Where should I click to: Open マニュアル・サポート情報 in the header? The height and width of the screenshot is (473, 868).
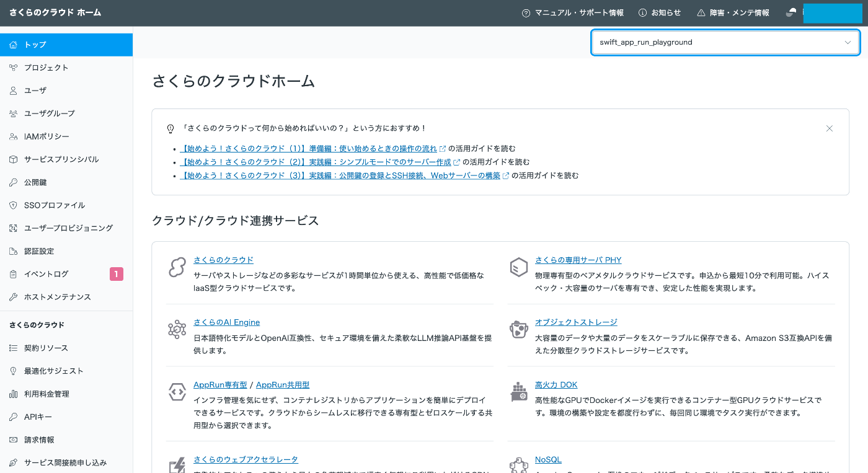pyautogui.click(x=573, y=12)
